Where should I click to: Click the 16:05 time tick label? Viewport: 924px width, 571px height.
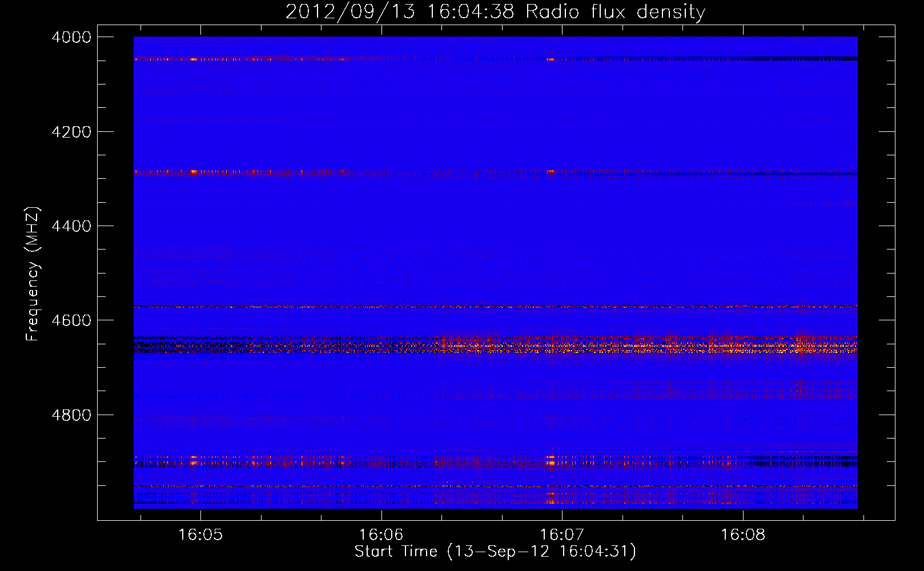pos(200,534)
